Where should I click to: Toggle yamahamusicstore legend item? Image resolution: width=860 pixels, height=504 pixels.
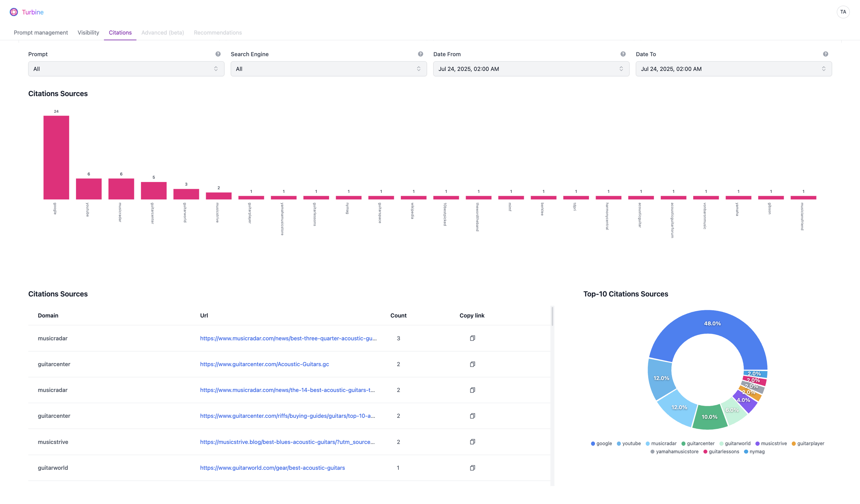pos(674,452)
